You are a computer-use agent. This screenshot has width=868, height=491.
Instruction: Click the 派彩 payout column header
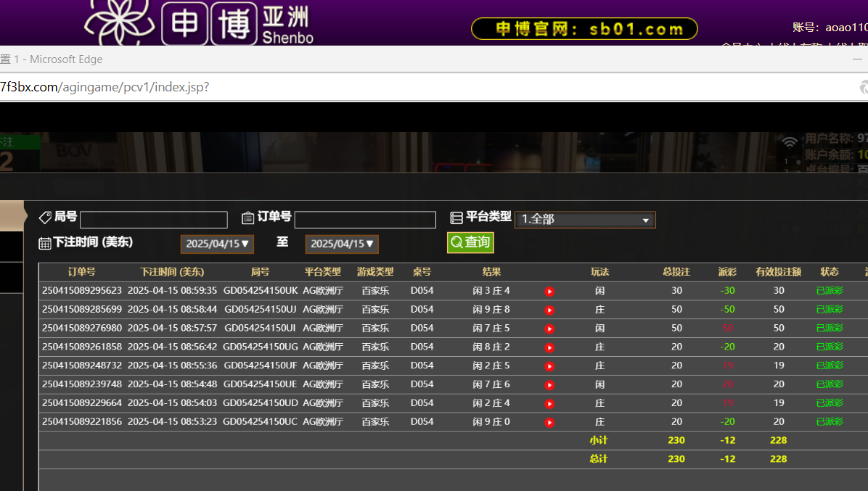pos(727,272)
